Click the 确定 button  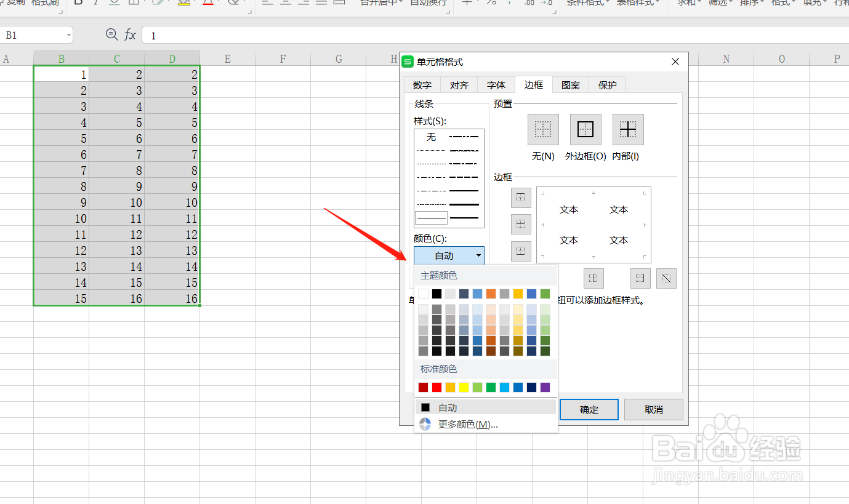tap(589, 409)
